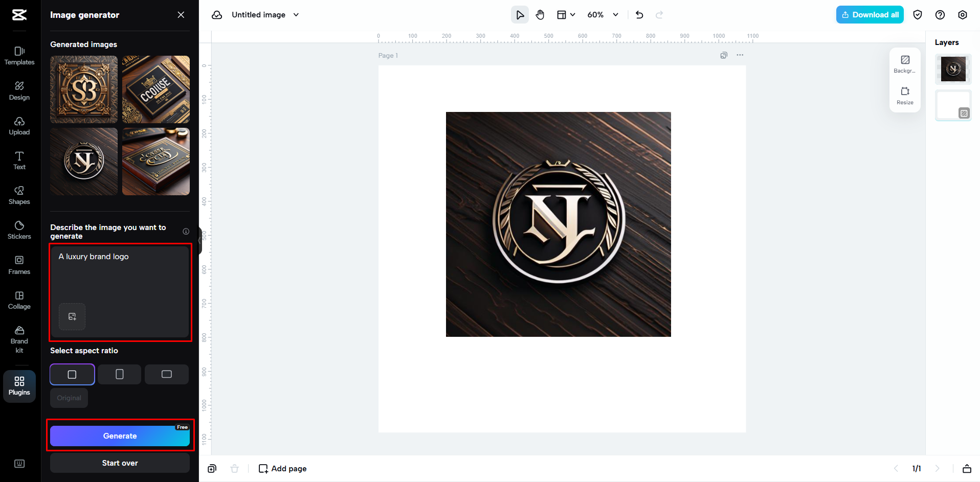Select the square aspect ratio
The width and height of the screenshot is (980, 482).
[x=72, y=374]
